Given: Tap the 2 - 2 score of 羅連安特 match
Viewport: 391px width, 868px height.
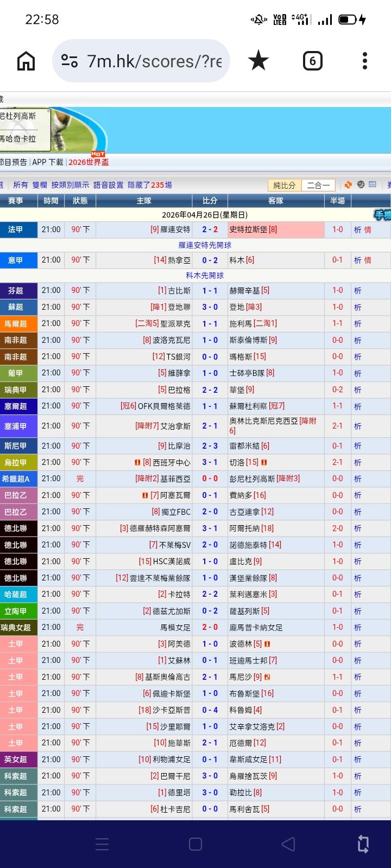Looking at the screenshot, I should coord(210,230).
